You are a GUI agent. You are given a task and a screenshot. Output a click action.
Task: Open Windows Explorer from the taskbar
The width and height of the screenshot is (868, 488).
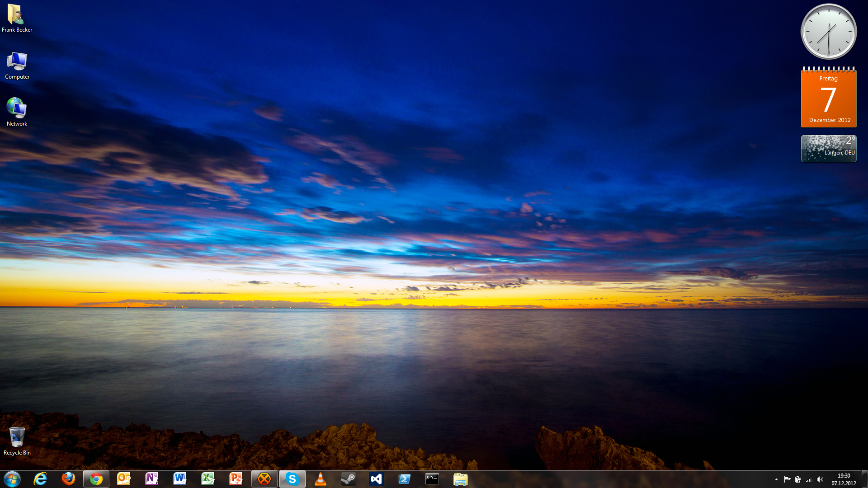[460, 479]
